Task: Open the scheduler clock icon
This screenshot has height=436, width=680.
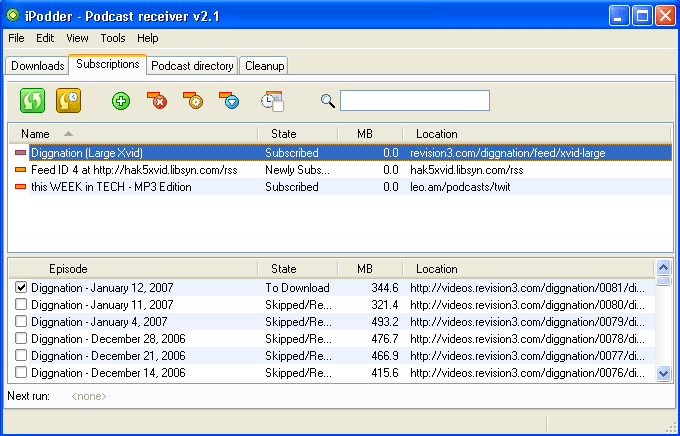Action: (272, 101)
